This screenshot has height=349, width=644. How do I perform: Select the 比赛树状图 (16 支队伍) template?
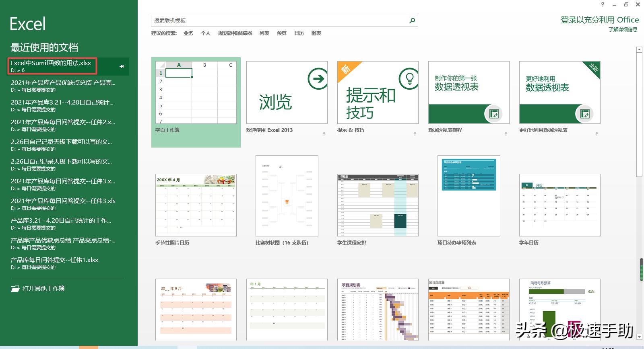287,196
